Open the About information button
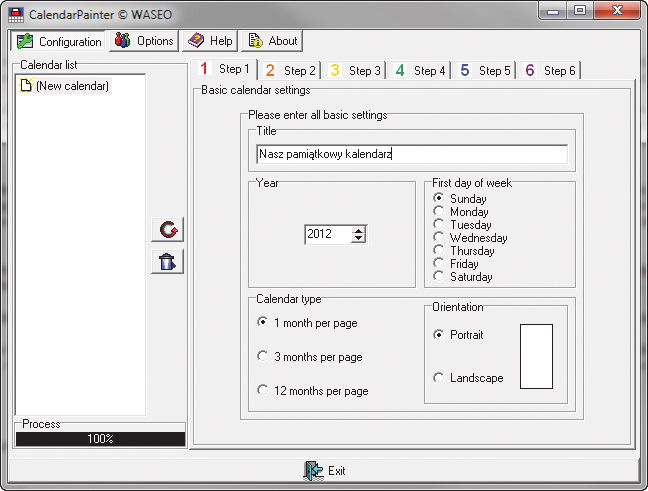Viewport: 648px width, 491px height. [271, 41]
